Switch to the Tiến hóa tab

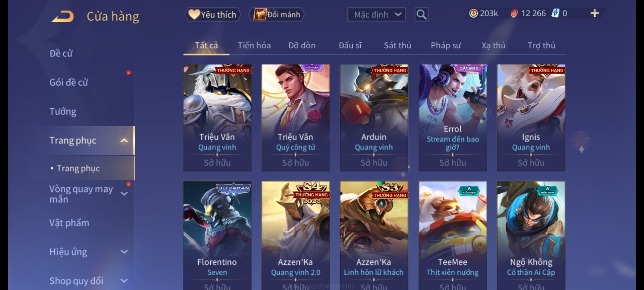point(254,45)
